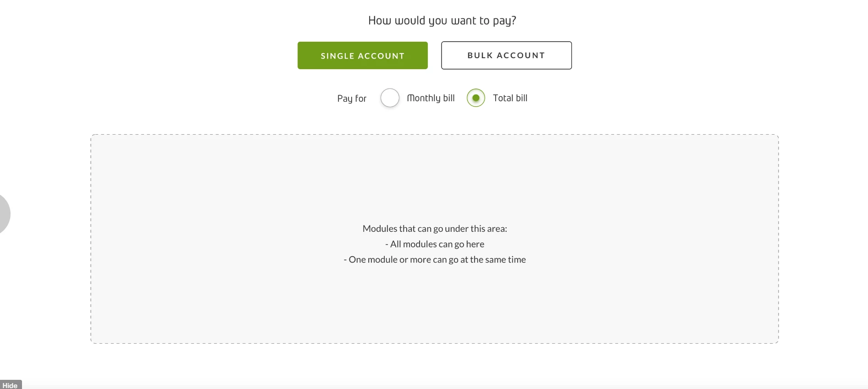
Task: Select the Total bill radio button
Action: click(476, 98)
